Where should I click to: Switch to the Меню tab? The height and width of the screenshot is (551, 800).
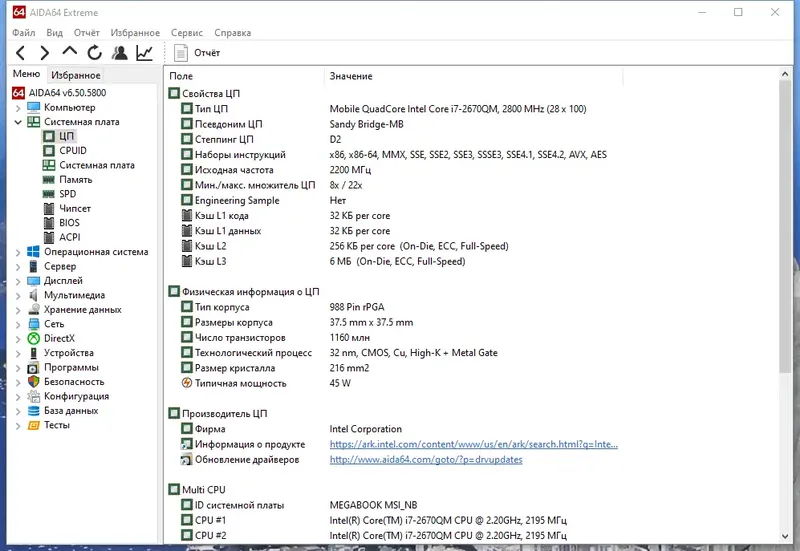pyautogui.click(x=27, y=74)
